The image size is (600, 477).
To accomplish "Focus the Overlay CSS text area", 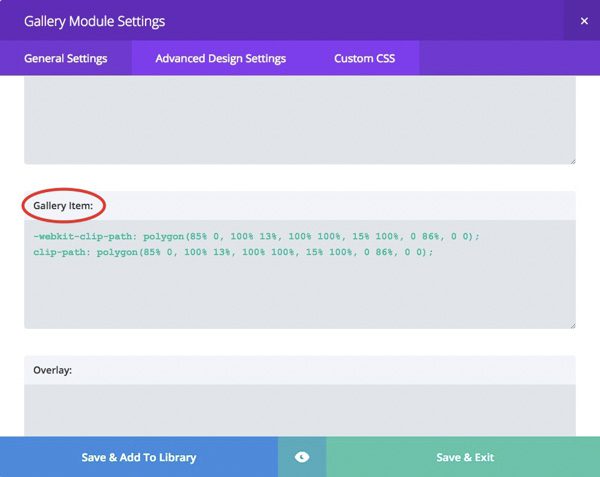I will click(300, 410).
